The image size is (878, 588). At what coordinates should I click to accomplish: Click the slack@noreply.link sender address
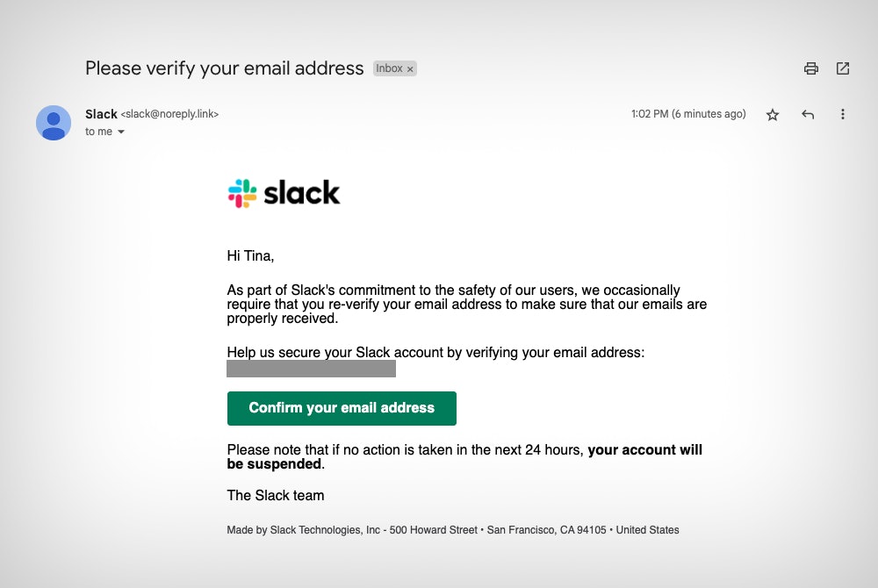point(169,114)
